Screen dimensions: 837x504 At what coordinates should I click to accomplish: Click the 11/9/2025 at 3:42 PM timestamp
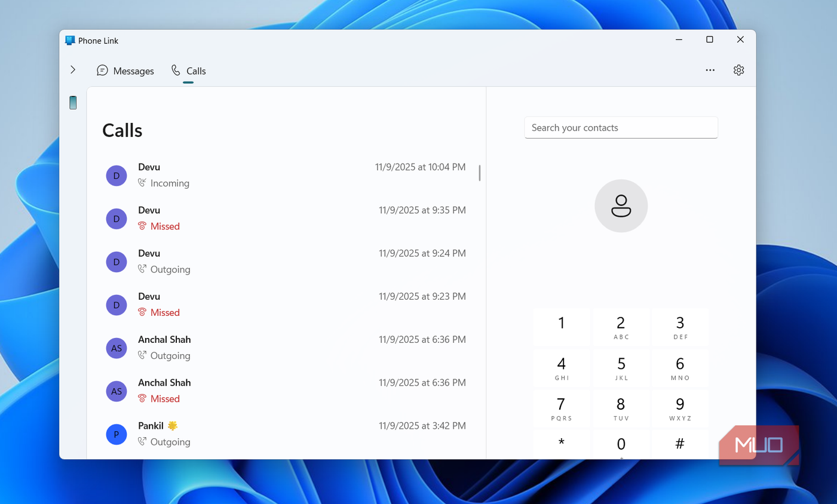[422, 426]
